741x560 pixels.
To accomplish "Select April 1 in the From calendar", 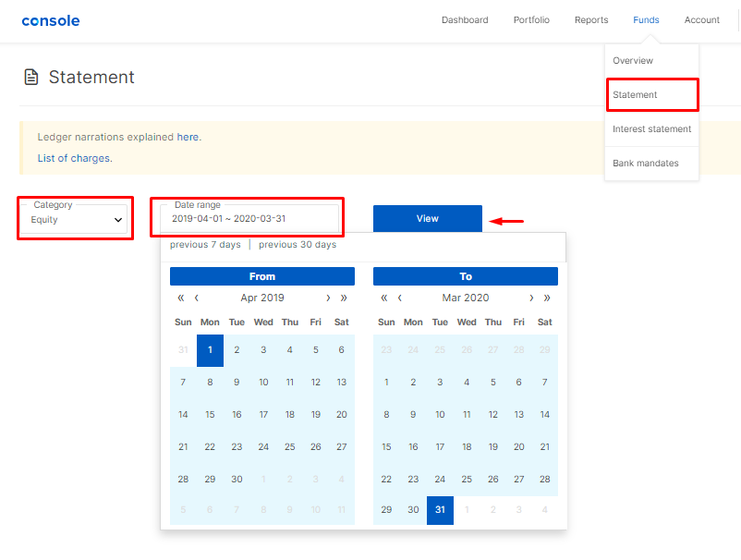I will tap(210, 350).
